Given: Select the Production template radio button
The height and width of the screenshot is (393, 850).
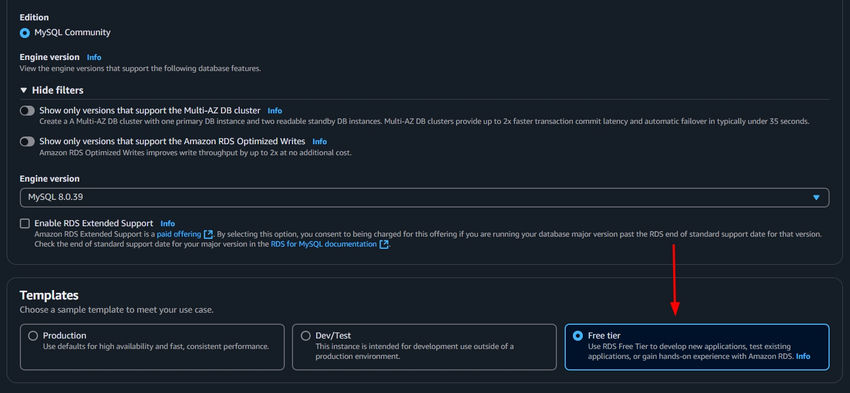Looking at the screenshot, I should click(33, 336).
